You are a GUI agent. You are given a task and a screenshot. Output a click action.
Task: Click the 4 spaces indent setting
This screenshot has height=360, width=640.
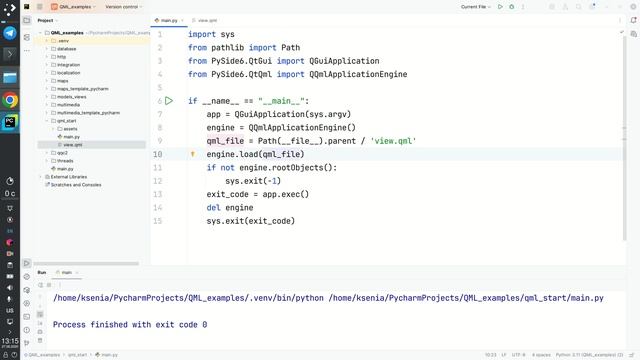(x=541, y=355)
